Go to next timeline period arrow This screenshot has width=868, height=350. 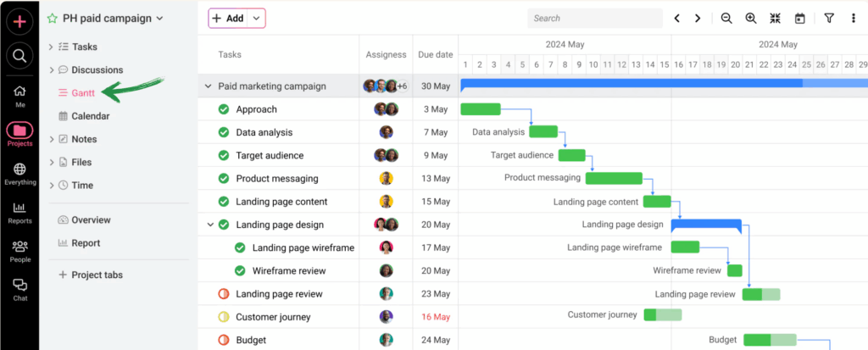point(698,19)
